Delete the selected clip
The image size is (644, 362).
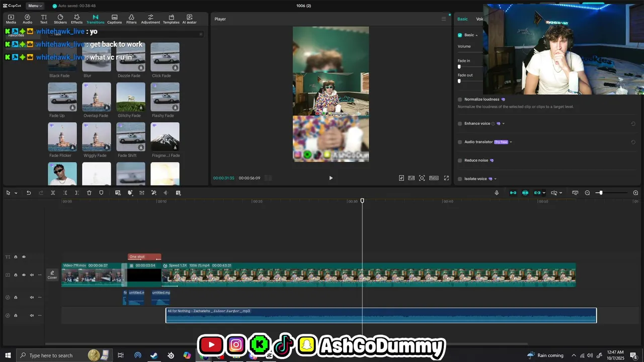point(89,193)
